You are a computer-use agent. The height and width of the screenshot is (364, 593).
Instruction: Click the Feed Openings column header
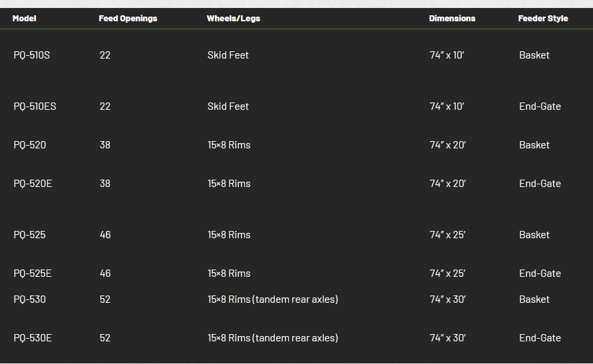click(x=128, y=19)
